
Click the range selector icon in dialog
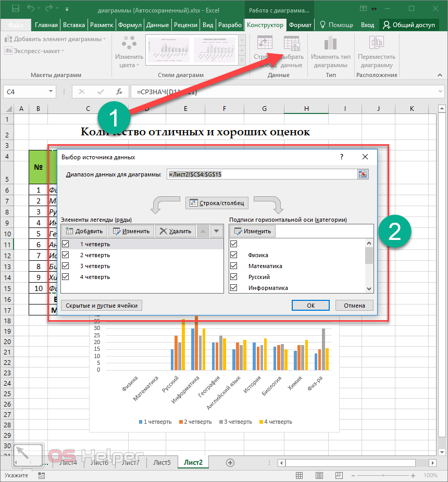[363, 174]
